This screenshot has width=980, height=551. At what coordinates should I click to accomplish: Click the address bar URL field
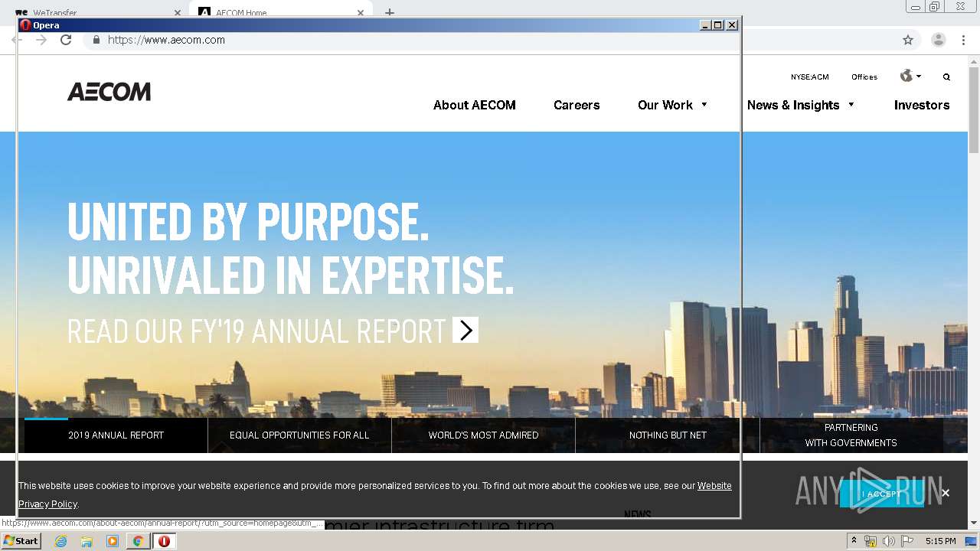(490, 40)
